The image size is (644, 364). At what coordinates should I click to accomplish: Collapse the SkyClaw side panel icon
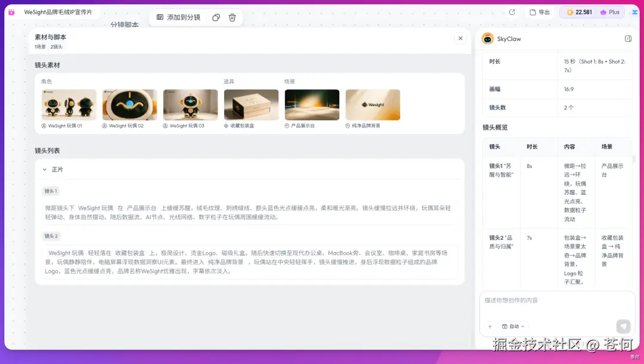click(628, 39)
